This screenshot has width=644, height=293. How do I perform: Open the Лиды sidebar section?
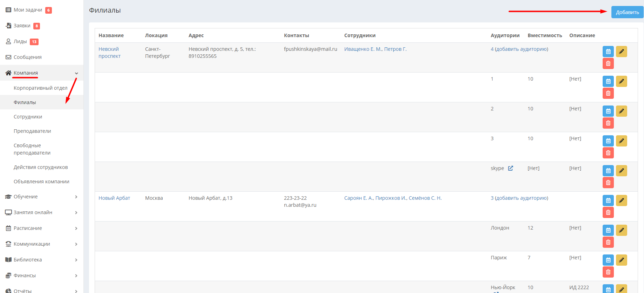[x=20, y=41]
